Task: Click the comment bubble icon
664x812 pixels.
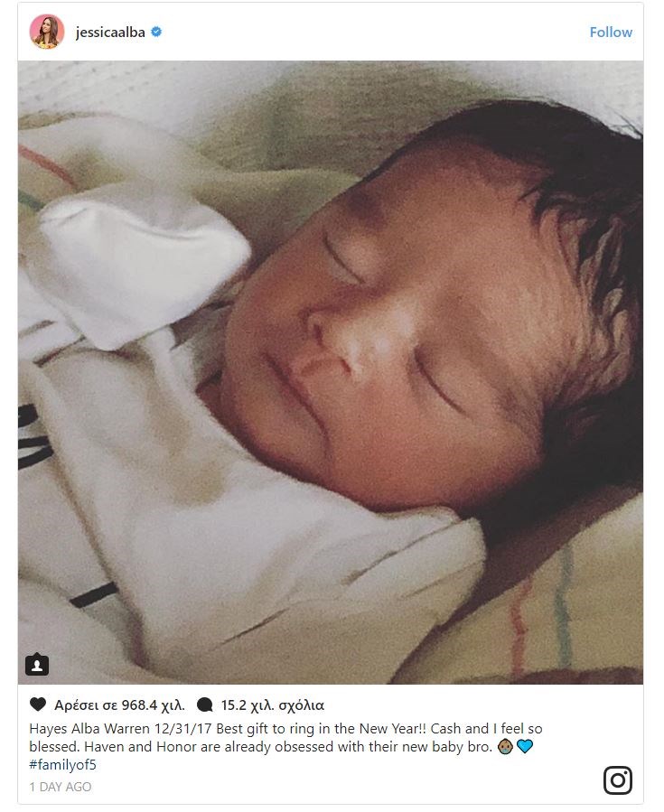Action: [205, 705]
